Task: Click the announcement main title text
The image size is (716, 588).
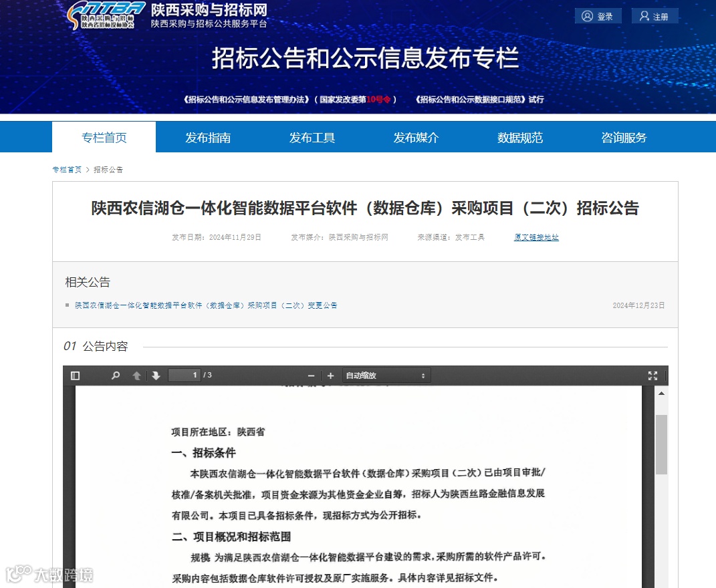Action: coord(365,208)
